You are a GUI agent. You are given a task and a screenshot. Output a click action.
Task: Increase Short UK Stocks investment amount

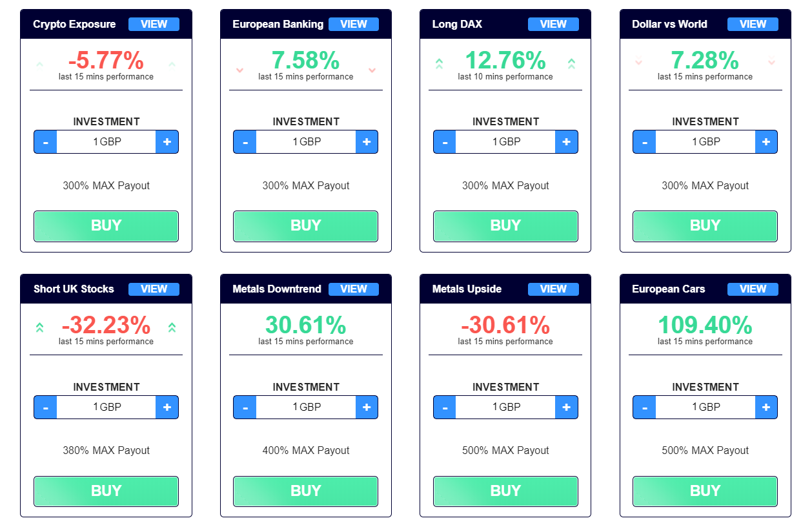(167, 407)
